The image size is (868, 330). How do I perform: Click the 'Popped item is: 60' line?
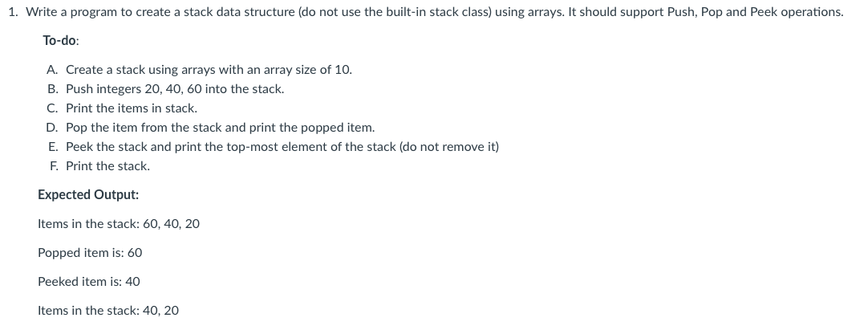click(90, 253)
